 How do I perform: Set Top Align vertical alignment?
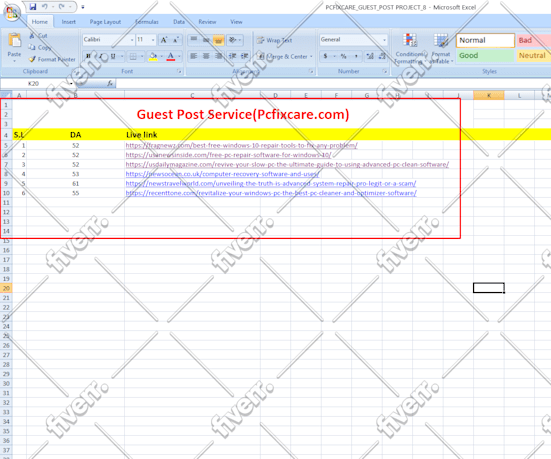tap(194, 40)
